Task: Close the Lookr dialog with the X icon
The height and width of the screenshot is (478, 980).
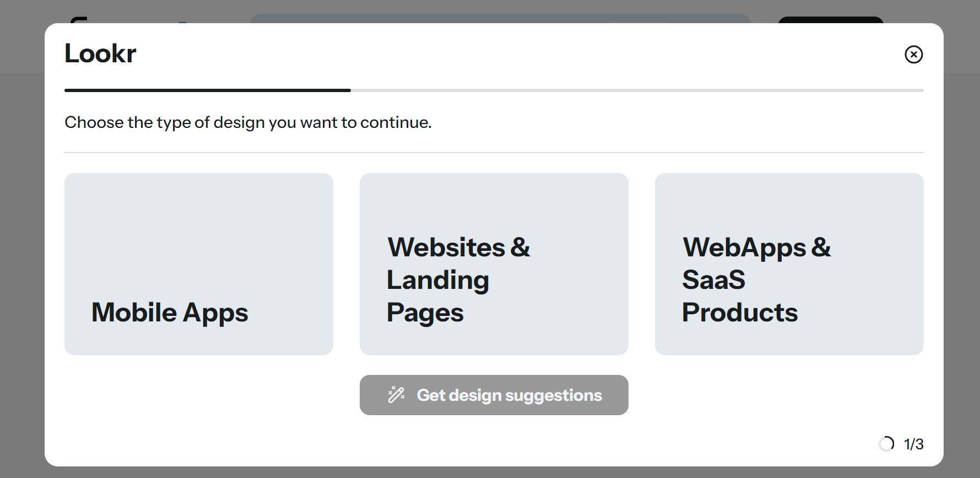Action: (913, 55)
